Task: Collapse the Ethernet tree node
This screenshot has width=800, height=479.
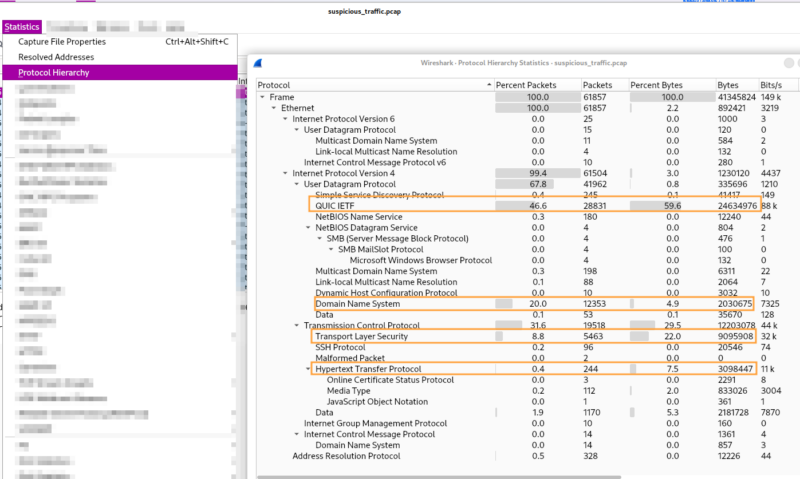Action: [274, 107]
